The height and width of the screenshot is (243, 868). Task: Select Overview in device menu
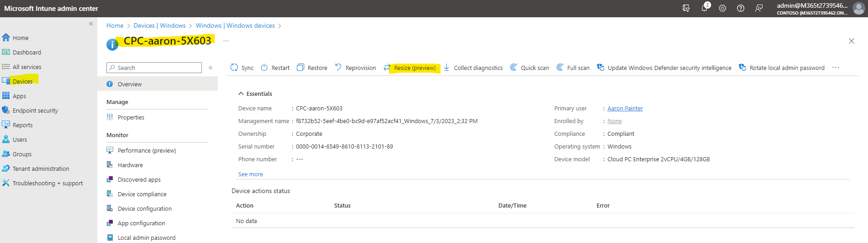(157, 84)
